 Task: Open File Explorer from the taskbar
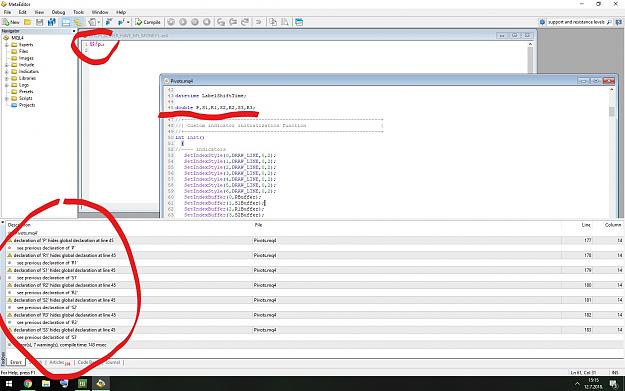[46, 384]
